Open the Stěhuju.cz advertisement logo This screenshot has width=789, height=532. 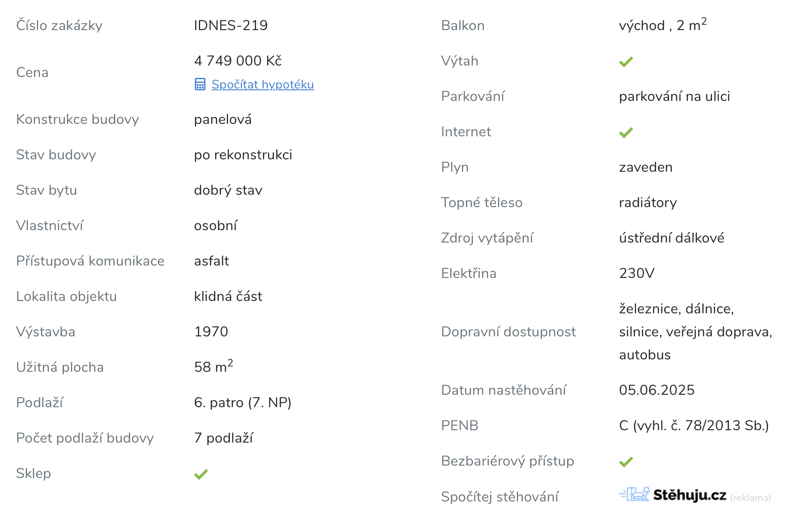pyautogui.click(x=673, y=494)
